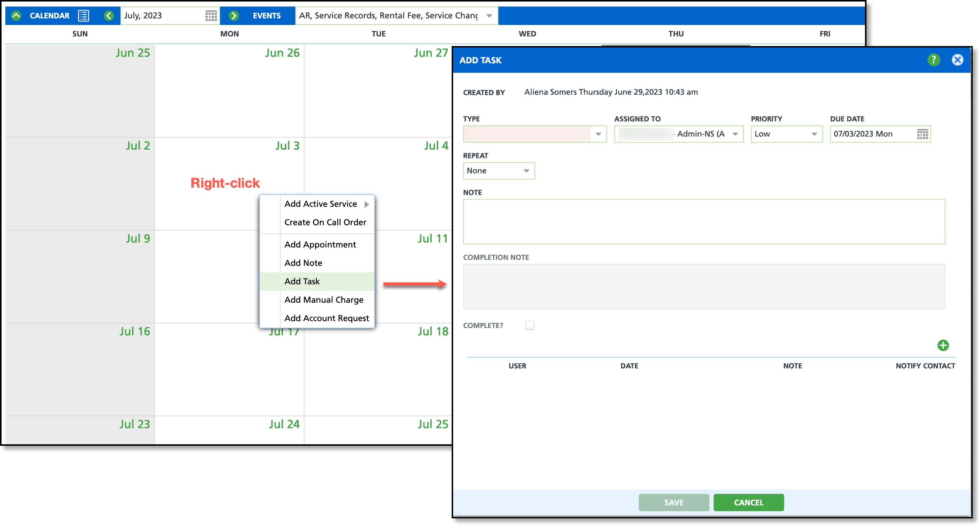Open month picker grid icon
This screenshot has height=531, width=980.
[211, 16]
